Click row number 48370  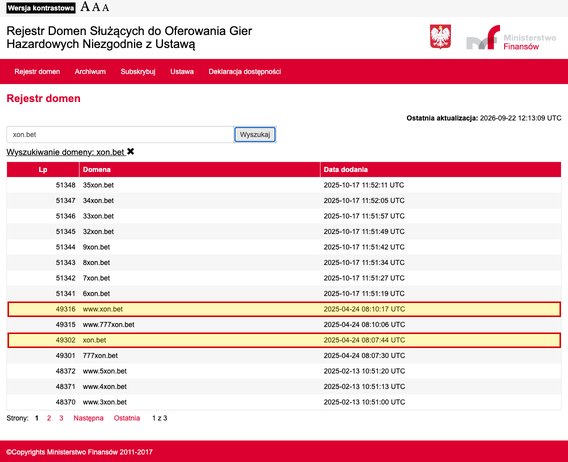pyautogui.click(x=66, y=402)
